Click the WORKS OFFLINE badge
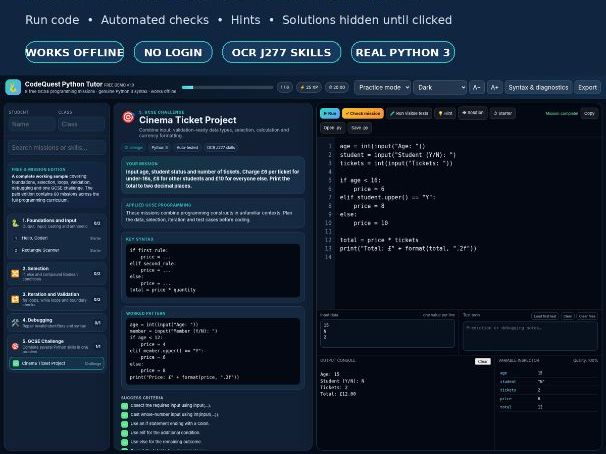The width and height of the screenshot is (606, 454). pyautogui.click(x=75, y=52)
